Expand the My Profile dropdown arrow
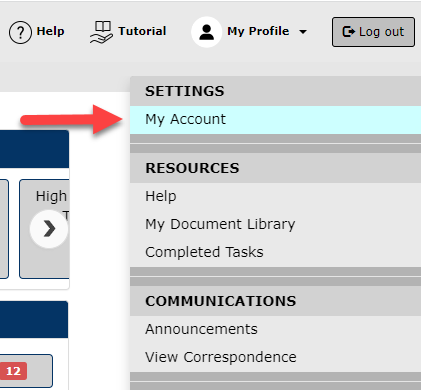This screenshot has width=421, height=390. (x=303, y=32)
